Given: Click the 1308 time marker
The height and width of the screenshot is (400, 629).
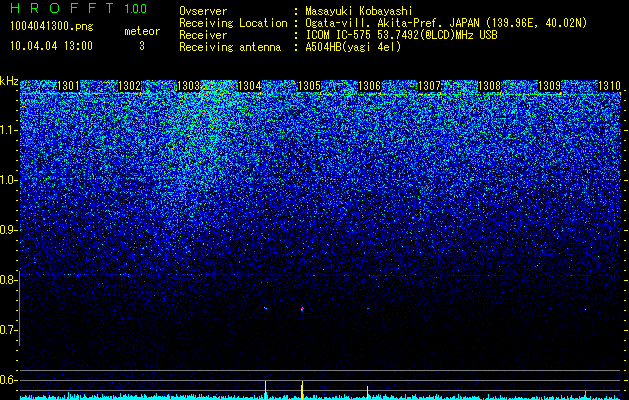Looking at the screenshot, I should click(x=490, y=86).
